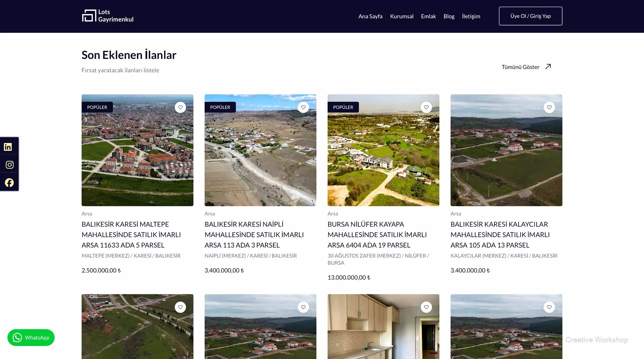This screenshot has width=644, height=359.
Task: Click KALAYCILAR (MERKEZ) / KARESİ / BALIKESİR location
Action: point(504,256)
